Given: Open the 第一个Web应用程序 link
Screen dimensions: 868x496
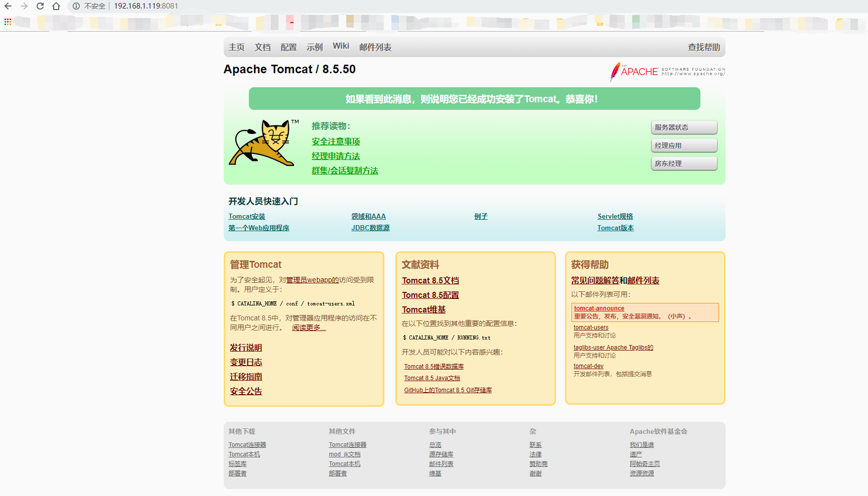Looking at the screenshot, I should pos(259,228).
